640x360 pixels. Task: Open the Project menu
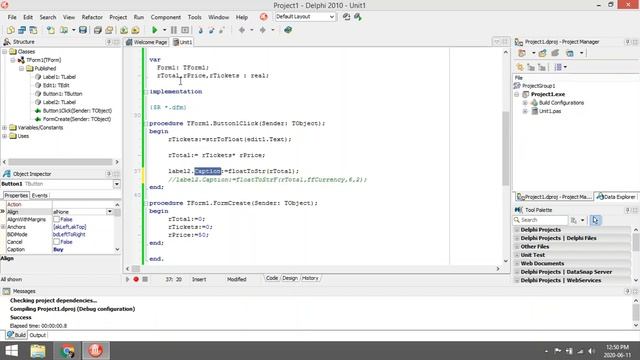click(x=118, y=17)
